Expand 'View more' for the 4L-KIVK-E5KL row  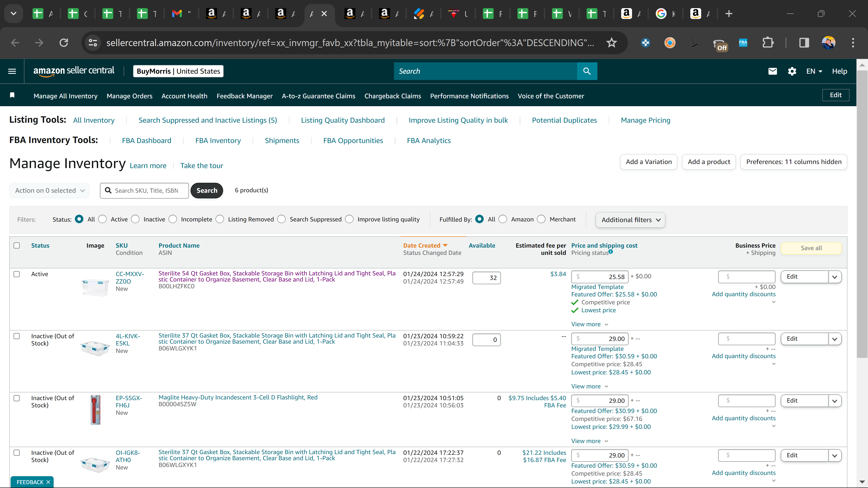pos(590,386)
